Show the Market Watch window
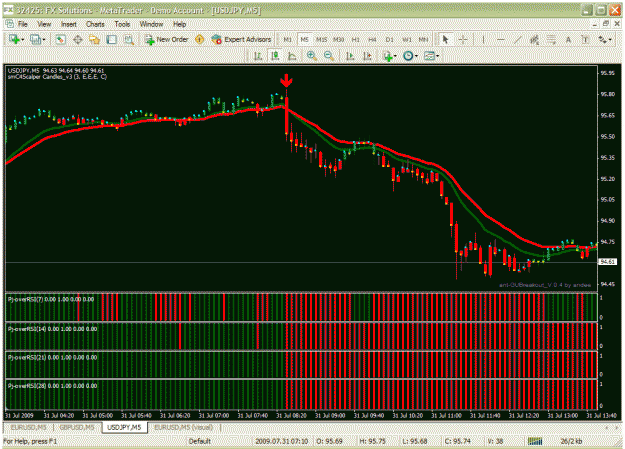This screenshot has width=625, height=449. pos(61,39)
